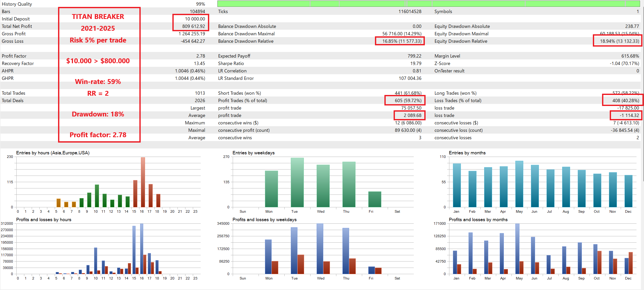Click the Largest loss trade value -17 825.00
644x290 pixels.
[x=628, y=108]
